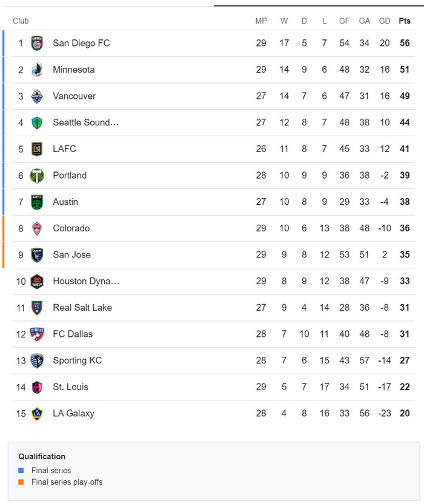Open the Houston Dyna… team name link
The image size is (424, 504).
(x=86, y=281)
